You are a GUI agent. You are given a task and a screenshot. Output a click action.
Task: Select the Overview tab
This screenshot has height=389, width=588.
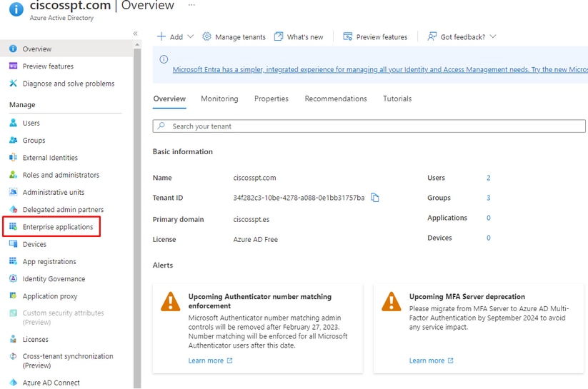pyautogui.click(x=169, y=98)
